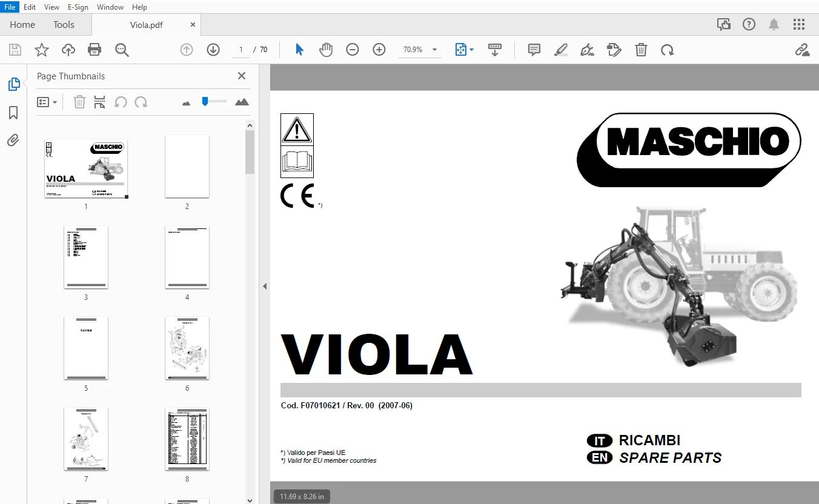Upload the file to cloud storage
This screenshot has height=504, width=819.
[68, 50]
